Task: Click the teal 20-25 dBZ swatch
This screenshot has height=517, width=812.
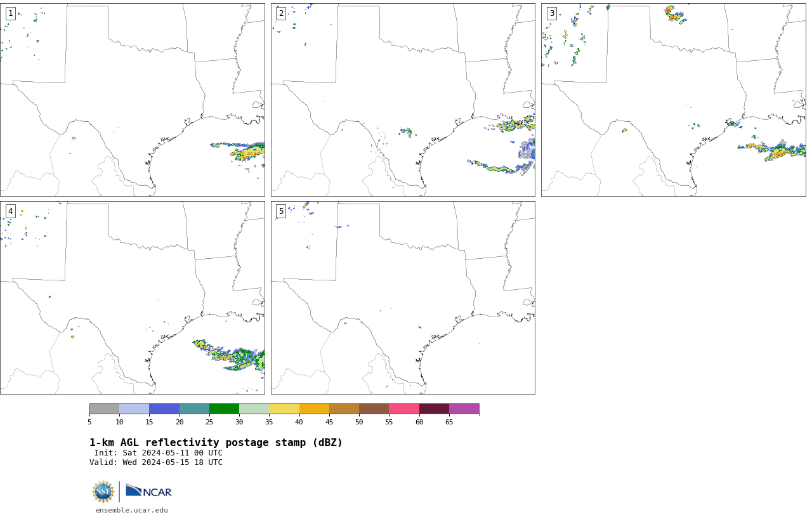Action: click(x=194, y=409)
